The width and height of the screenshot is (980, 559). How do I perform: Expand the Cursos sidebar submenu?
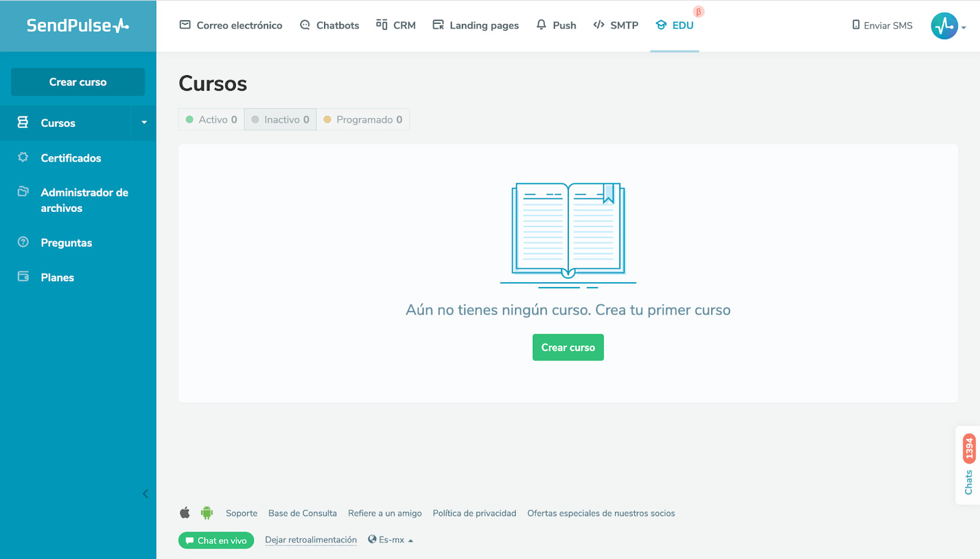click(x=144, y=122)
